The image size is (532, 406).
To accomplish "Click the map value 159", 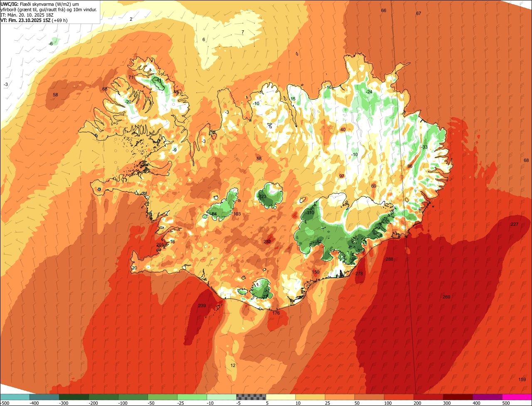I will pyautogui.click(x=522, y=379).
